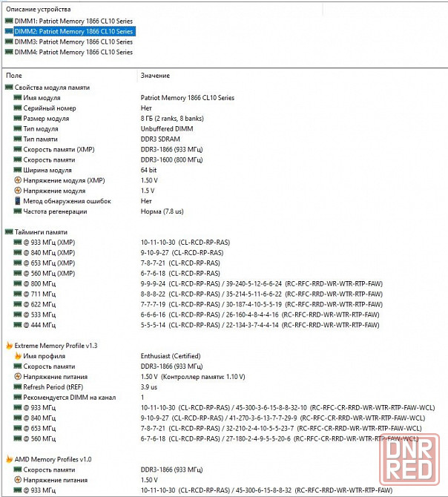Click the icon next to 'Имя модуля'
448x497 pixels.
18,97
